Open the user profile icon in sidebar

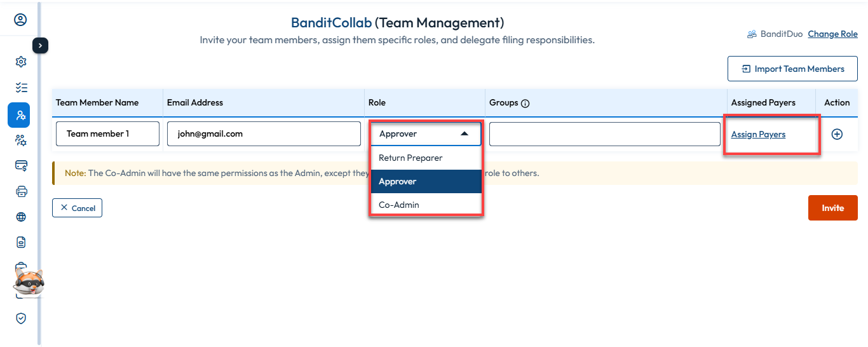[20, 20]
